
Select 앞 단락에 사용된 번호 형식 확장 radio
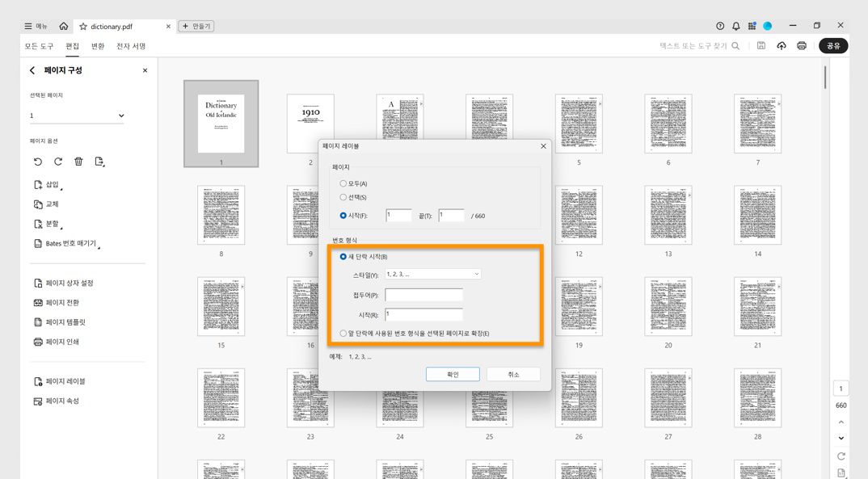[343, 334]
